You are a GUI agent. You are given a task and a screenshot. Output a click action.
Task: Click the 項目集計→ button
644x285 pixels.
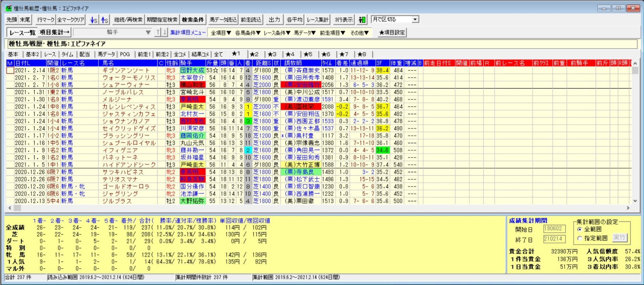(54, 33)
